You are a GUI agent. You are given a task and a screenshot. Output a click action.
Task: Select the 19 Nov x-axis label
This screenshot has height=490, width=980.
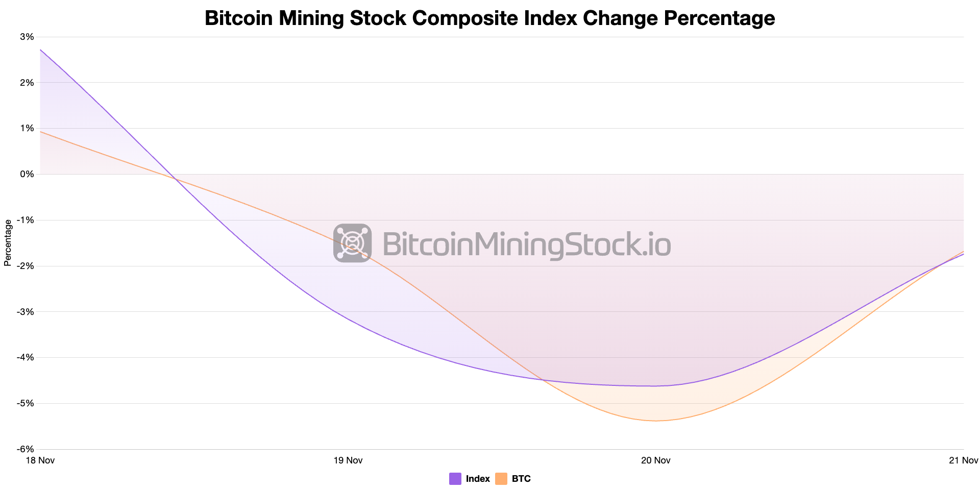click(x=348, y=460)
